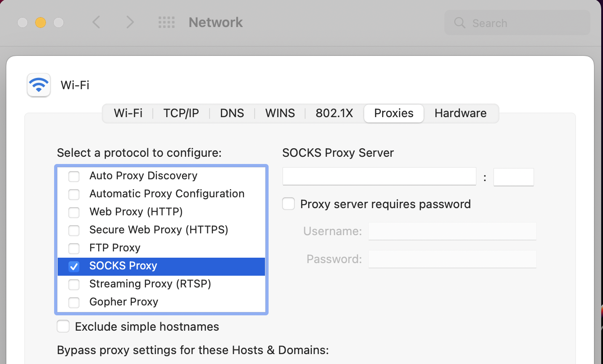Click the yellow minimize window button

41,23
